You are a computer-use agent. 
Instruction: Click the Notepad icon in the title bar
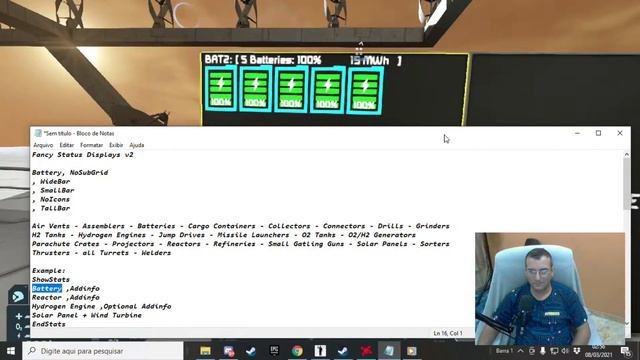point(38,133)
